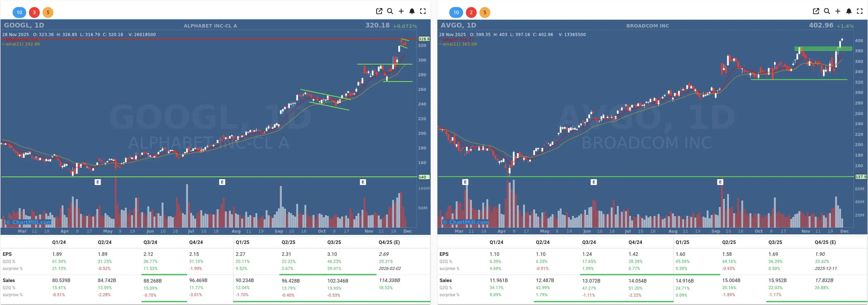Expand the AVGO chart to fullscreen

(860, 11)
